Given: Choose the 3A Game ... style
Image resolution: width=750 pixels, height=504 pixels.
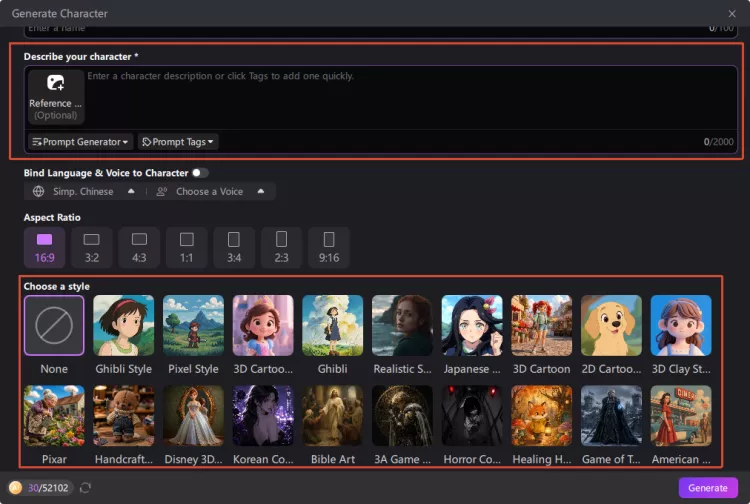Looking at the screenshot, I should 402,416.
